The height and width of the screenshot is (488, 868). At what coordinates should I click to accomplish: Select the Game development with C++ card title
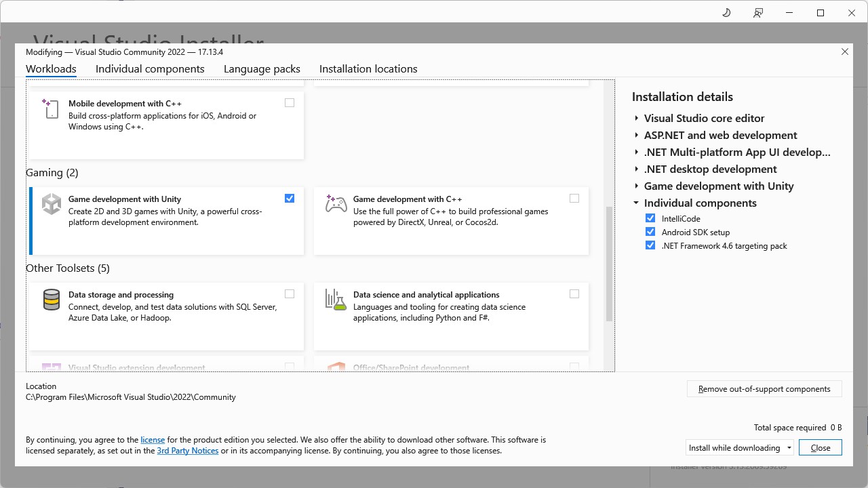coord(408,199)
